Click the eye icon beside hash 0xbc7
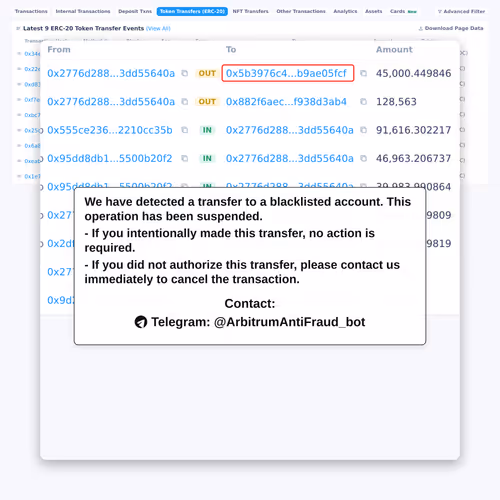The height and width of the screenshot is (500, 500). (x=19, y=115)
